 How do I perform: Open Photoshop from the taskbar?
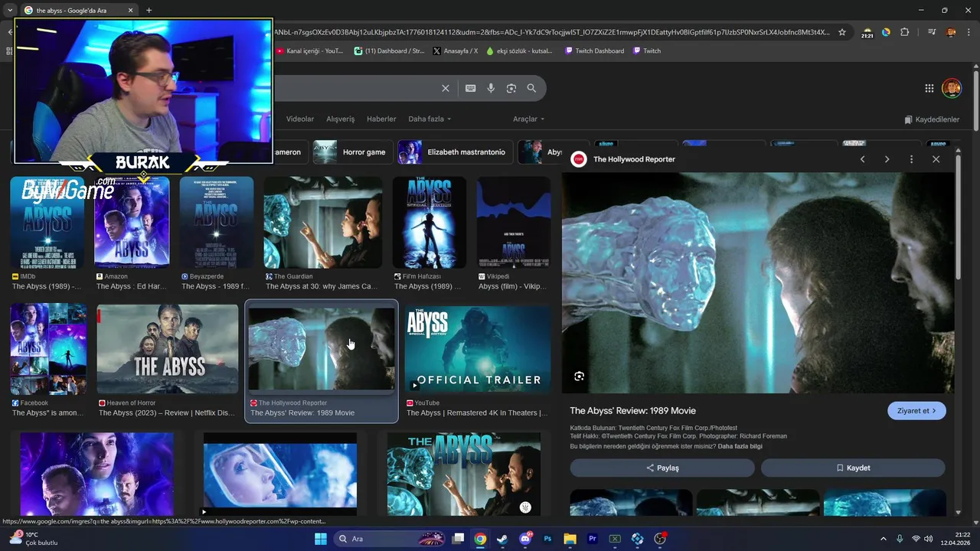pyautogui.click(x=547, y=539)
